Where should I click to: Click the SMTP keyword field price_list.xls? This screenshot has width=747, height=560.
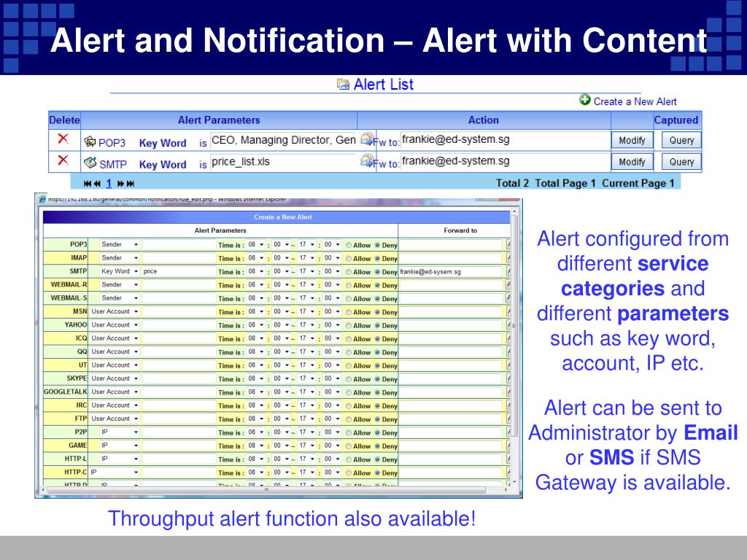click(x=283, y=162)
